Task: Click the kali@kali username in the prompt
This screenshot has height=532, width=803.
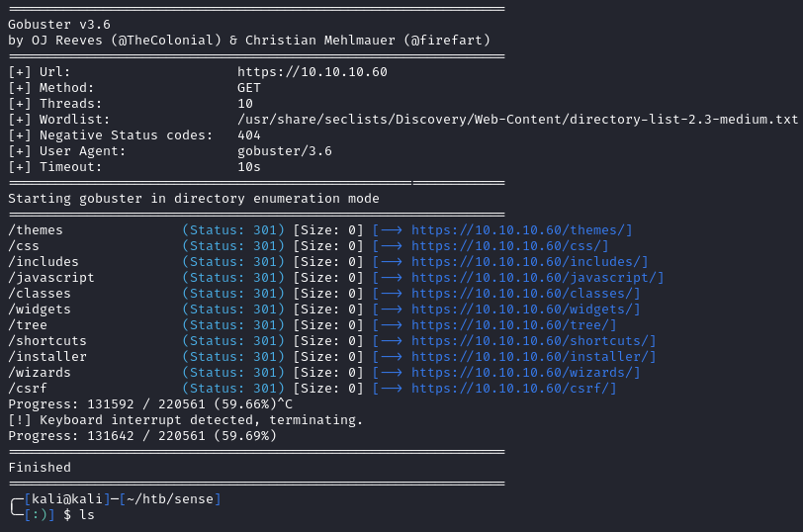Action: pos(66,499)
